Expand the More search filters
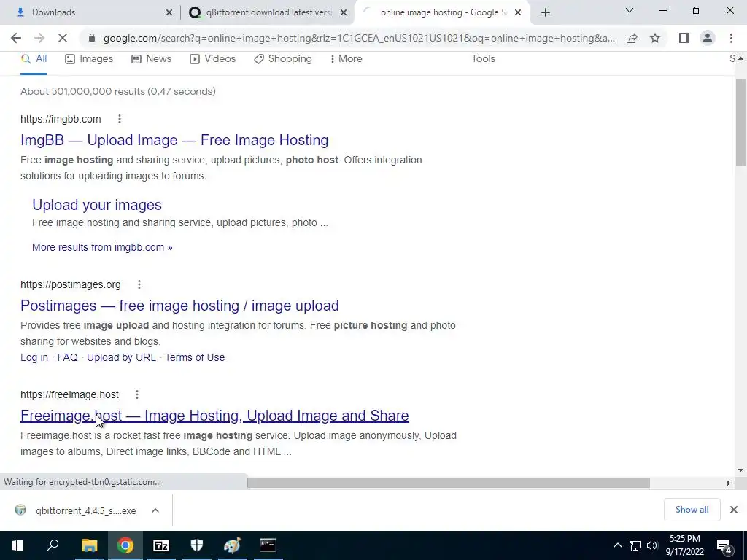This screenshot has height=560, width=747. [347, 58]
